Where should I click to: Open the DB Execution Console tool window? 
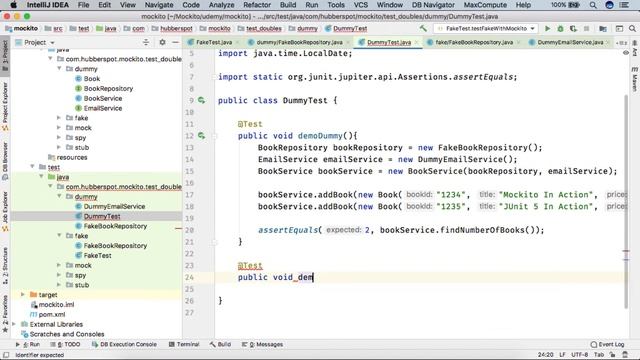124,344
